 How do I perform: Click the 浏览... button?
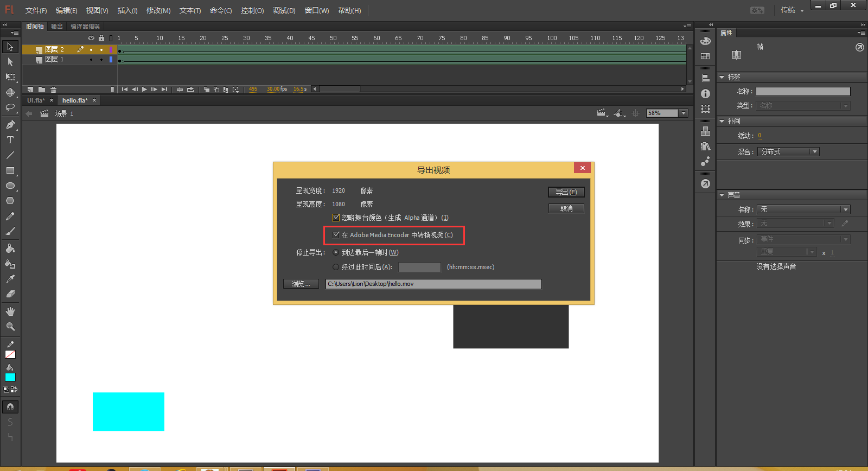pyautogui.click(x=301, y=284)
